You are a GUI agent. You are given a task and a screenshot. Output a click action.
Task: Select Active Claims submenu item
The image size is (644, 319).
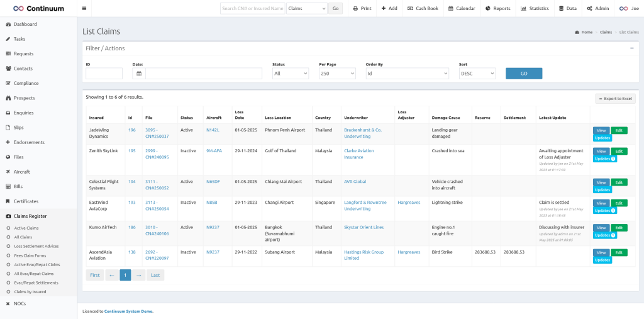(26, 228)
